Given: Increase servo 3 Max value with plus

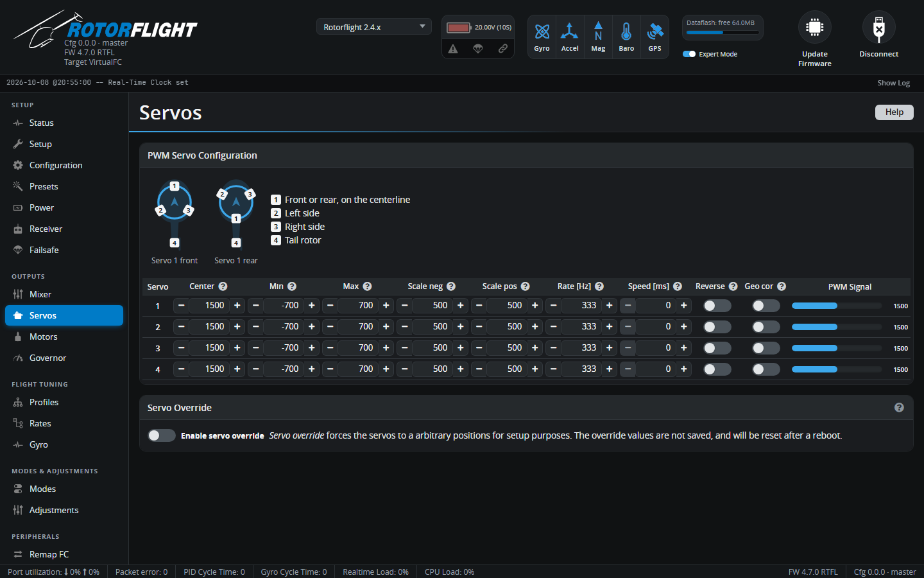Looking at the screenshot, I should pos(386,348).
